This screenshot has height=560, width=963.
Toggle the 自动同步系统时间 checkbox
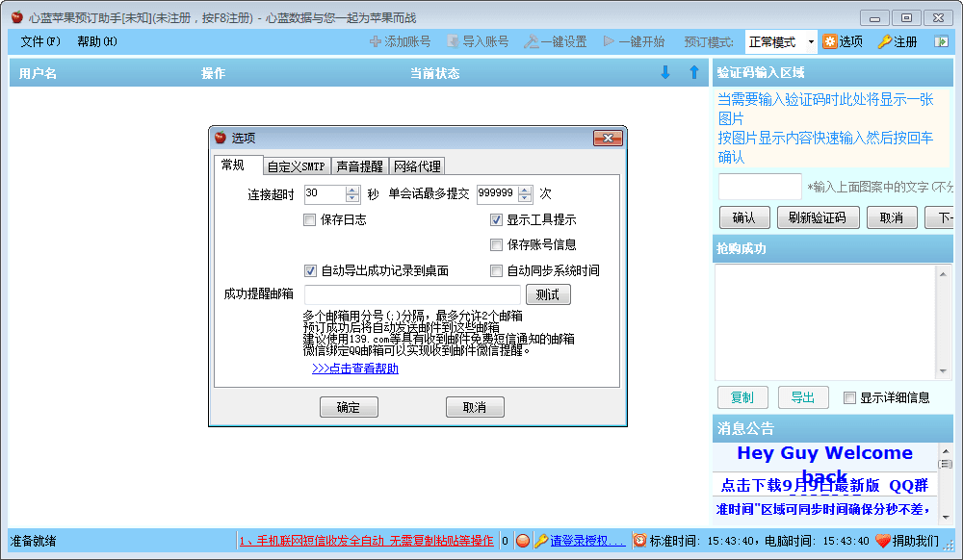coord(497,270)
